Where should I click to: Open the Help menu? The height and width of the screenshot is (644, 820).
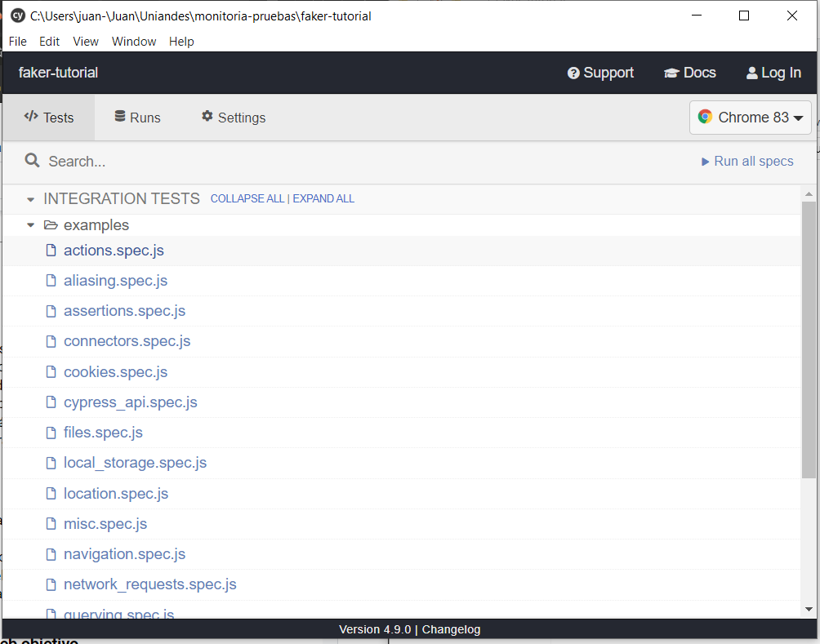181,42
